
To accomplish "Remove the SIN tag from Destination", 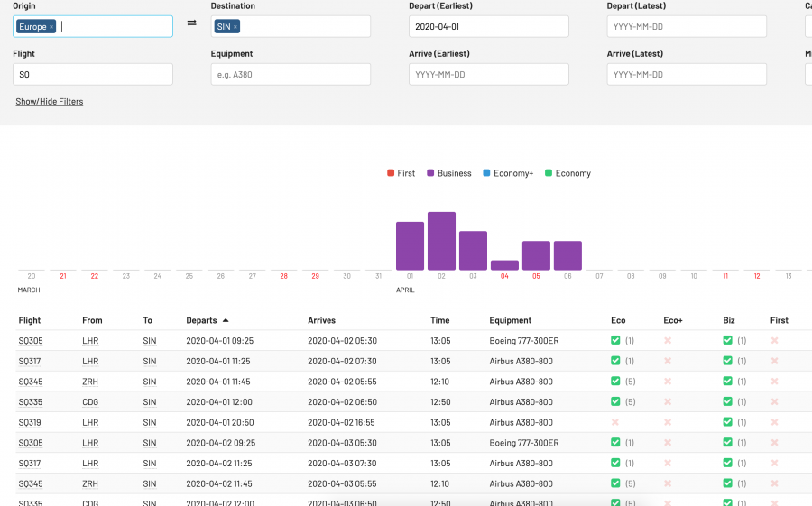I will coord(235,27).
